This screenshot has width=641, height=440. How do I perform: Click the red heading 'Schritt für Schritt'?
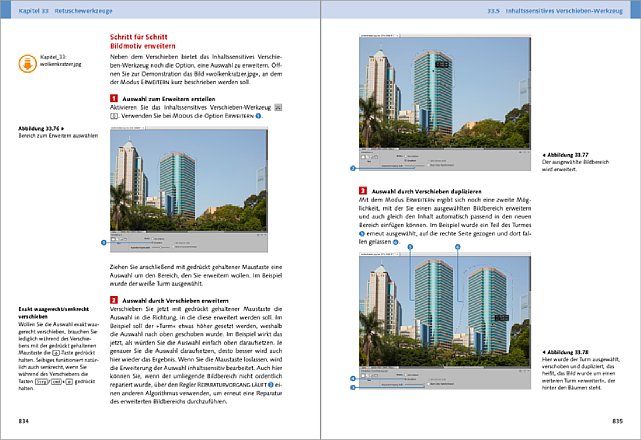point(139,37)
